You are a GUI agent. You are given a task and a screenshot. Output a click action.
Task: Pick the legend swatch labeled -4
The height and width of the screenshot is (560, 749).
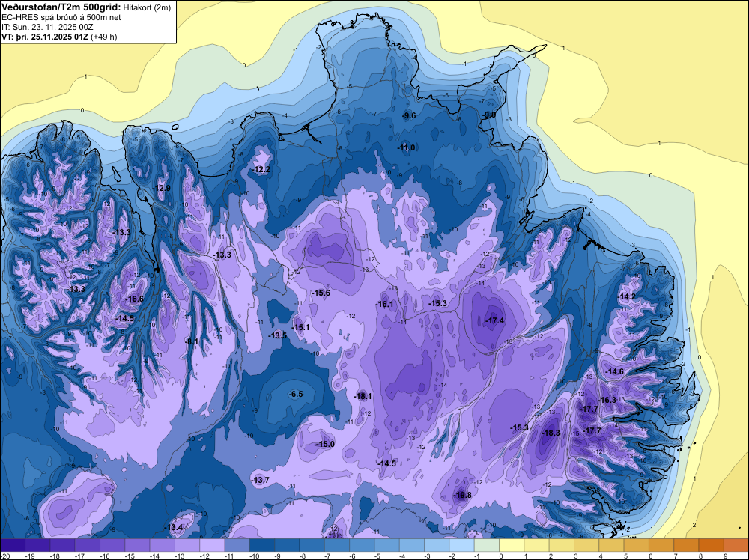(x=412, y=545)
